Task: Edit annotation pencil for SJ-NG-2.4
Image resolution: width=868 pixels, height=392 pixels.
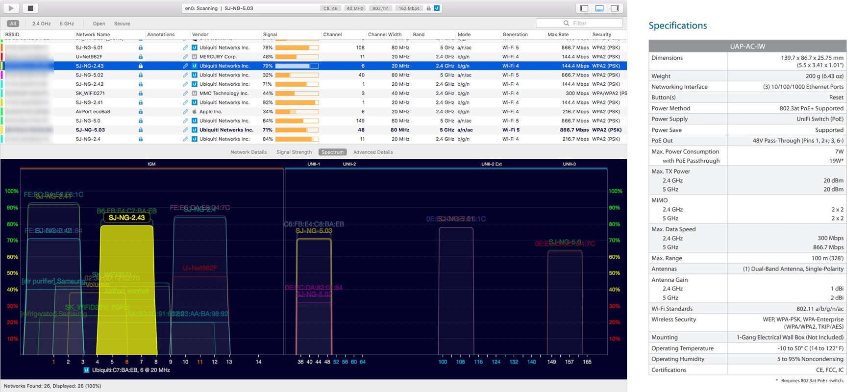Action: click(185, 139)
